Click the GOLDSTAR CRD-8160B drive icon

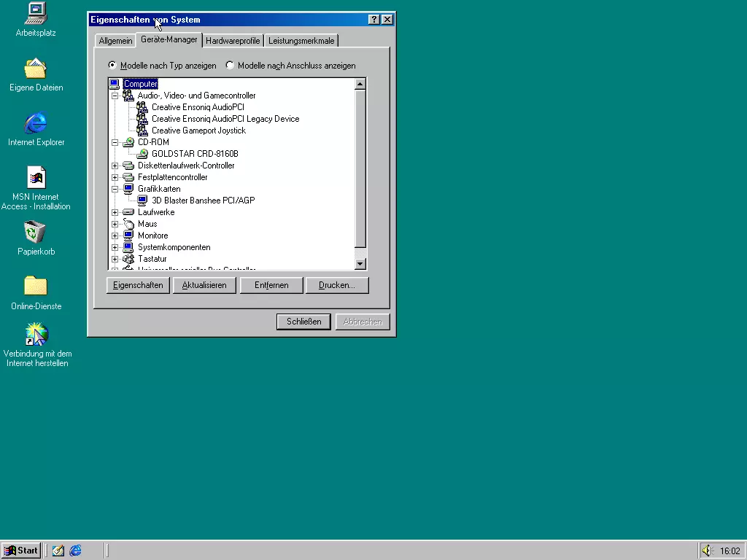tap(142, 154)
